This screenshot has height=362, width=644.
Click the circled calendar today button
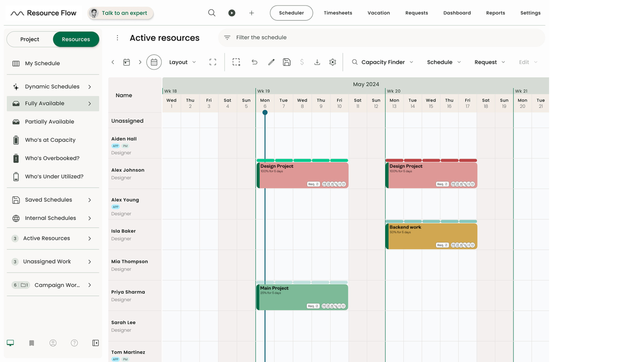tap(154, 62)
